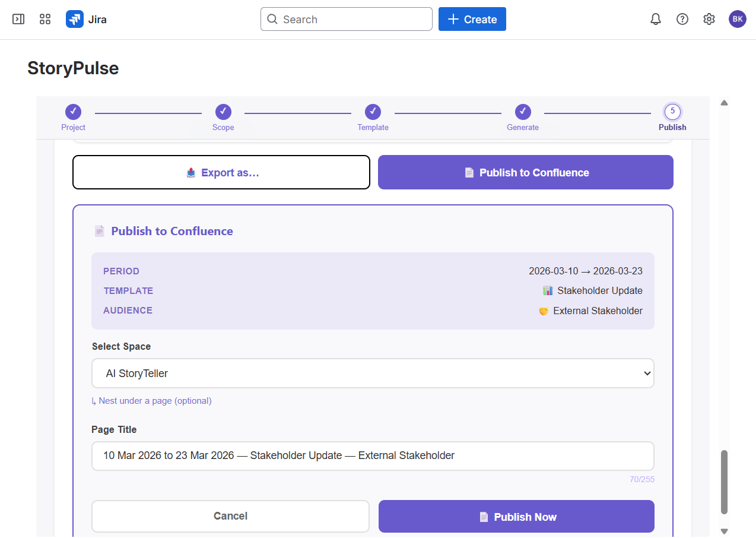This screenshot has height=538, width=756.
Task: Click the Jira search field
Action: pos(347,19)
